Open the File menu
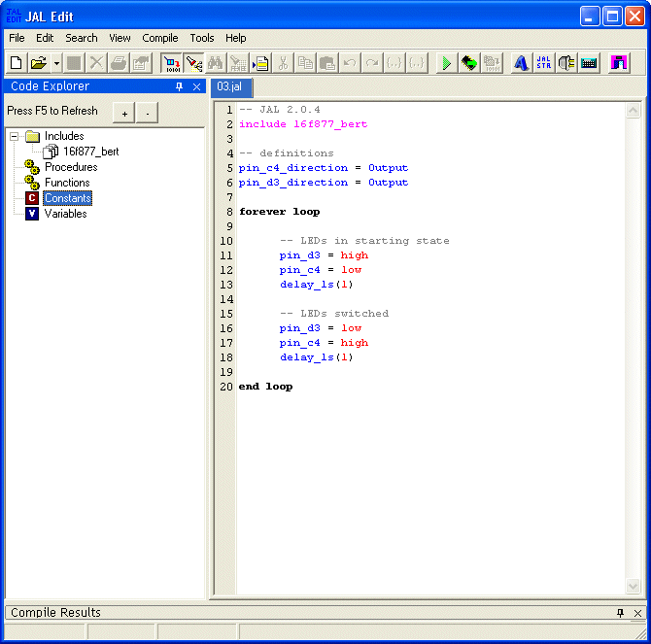The height and width of the screenshot is (644, 651). coord(17,38)
